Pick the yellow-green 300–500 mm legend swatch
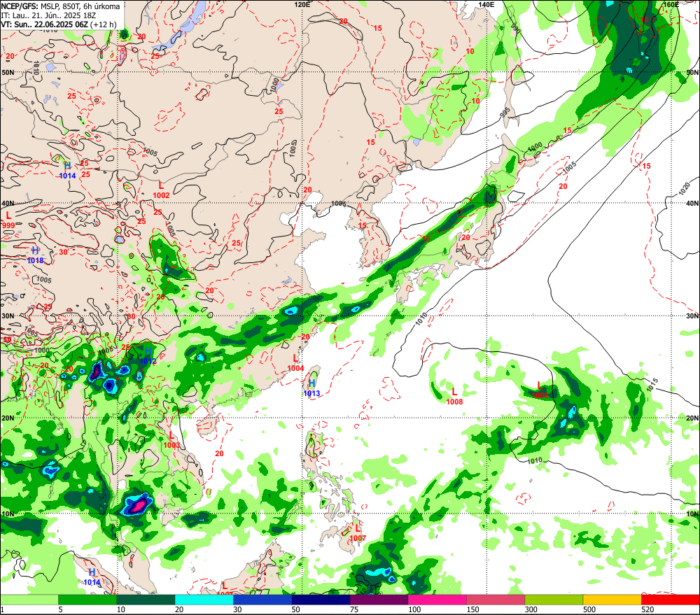Viewport: 700px width, 615px height. (554, 600)
